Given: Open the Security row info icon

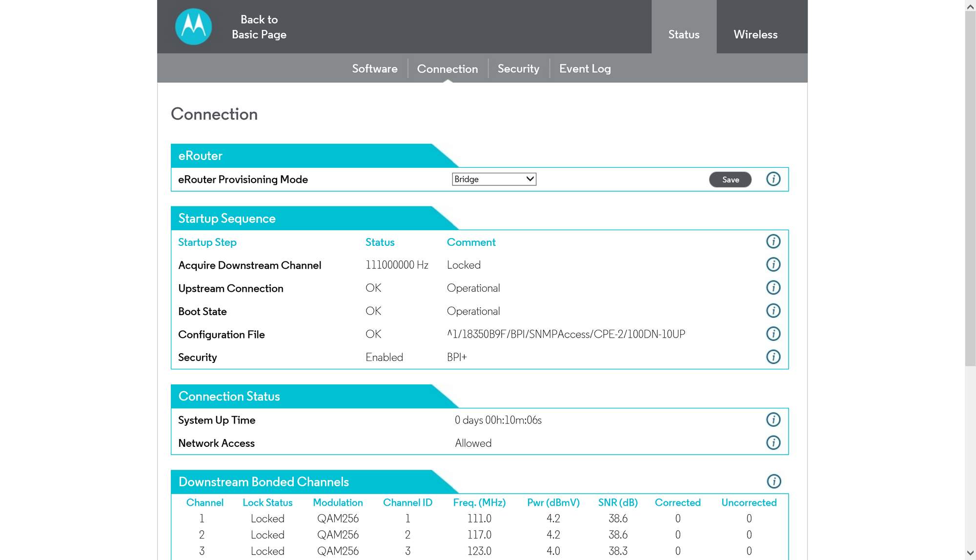Looking at the screenshot, I should click(x=773, y=357).
